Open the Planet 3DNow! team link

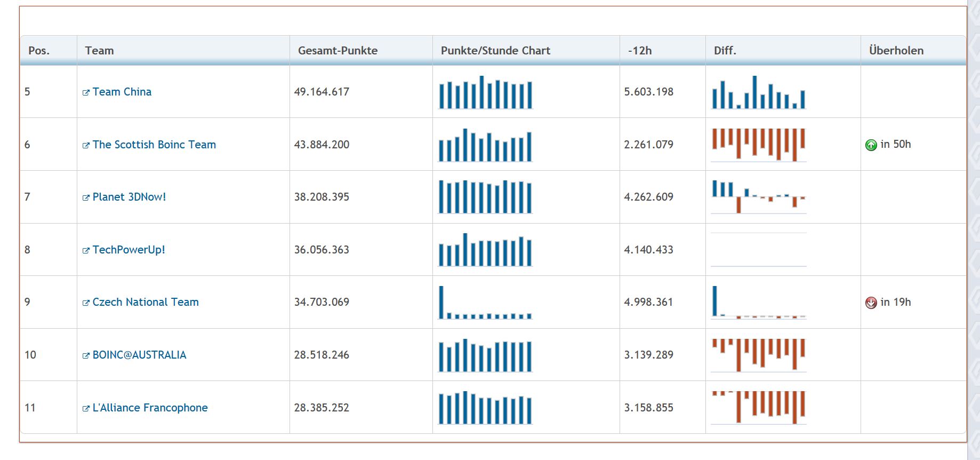(x=129, y=197)
